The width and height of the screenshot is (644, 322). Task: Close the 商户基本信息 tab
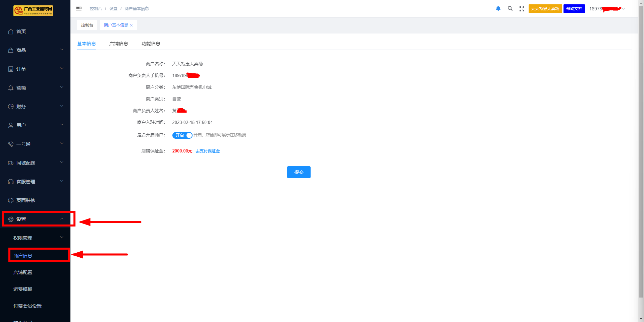point(131,25)
